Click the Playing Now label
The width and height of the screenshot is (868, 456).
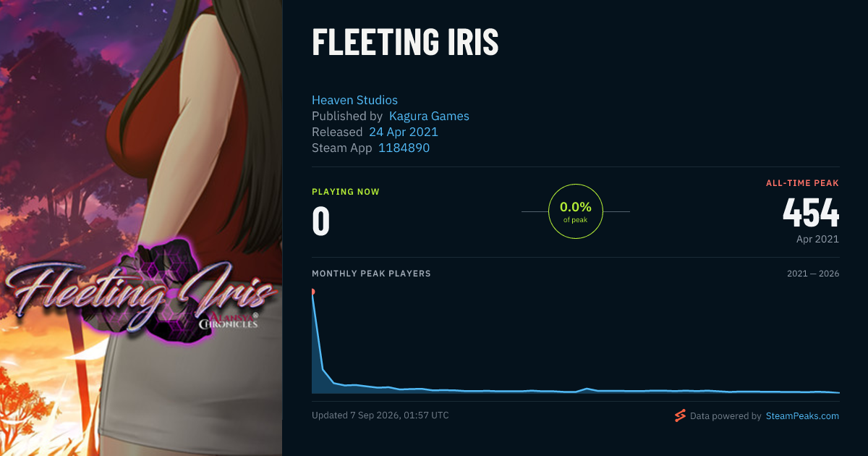[346, 192]
